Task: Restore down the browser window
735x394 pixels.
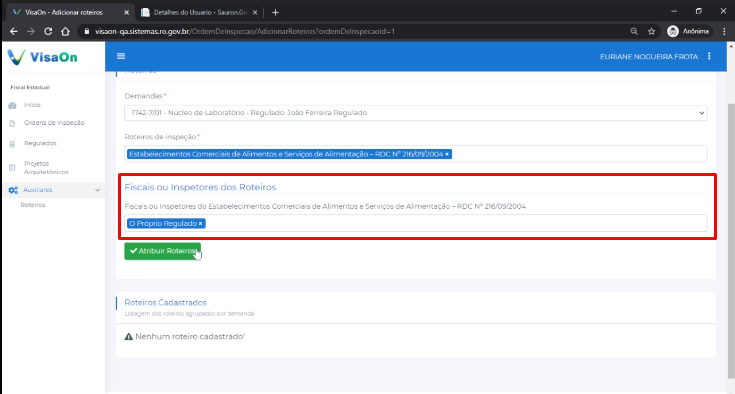Action: (698, 11)
